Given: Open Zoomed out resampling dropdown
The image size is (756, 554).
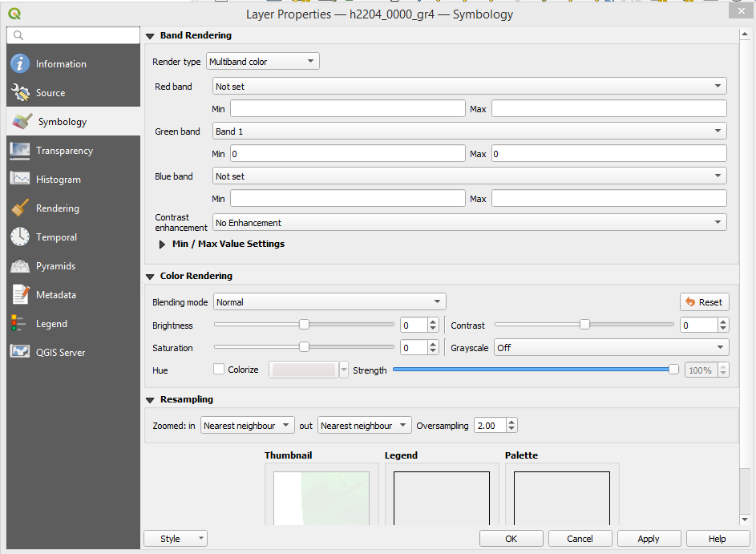Looking at the screenshot, I should pyautogui.click(x=365, y=425).
